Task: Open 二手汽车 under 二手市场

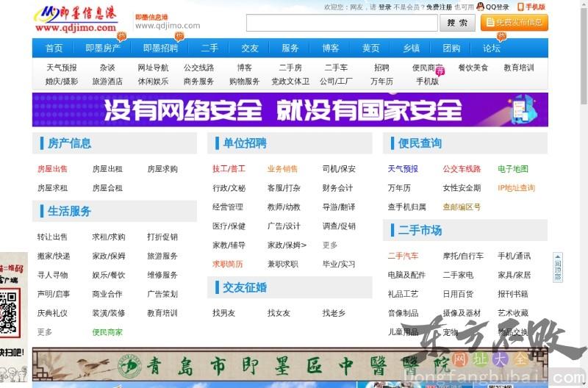Action: pyautogui.click(x=403, y=256)
